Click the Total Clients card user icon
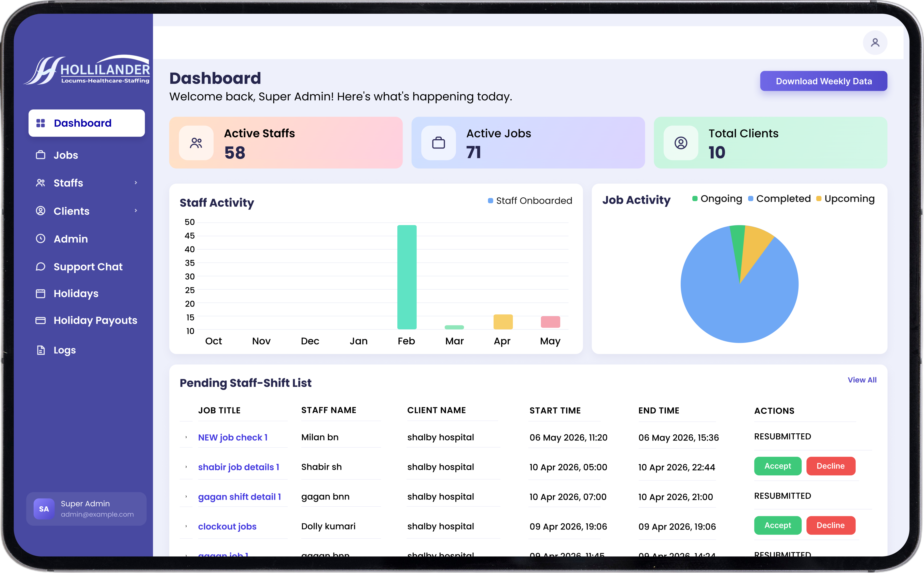This screenshot has width=924, height=573. (681, 143)
